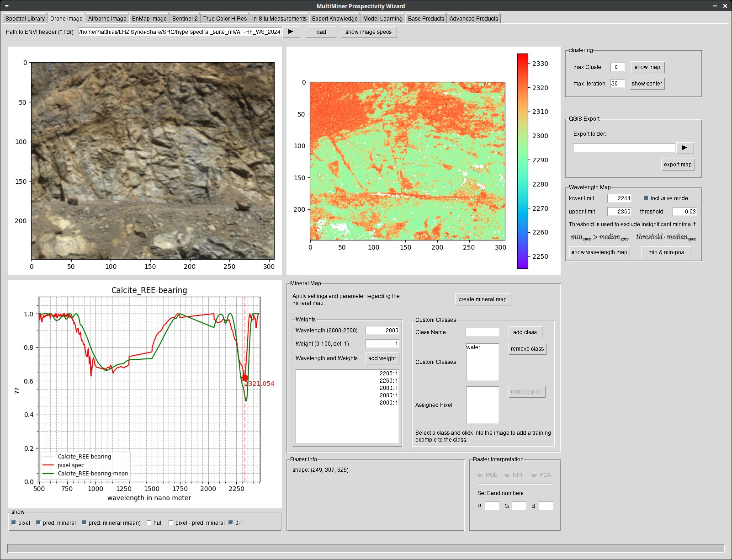Click the add weight button

pyautogui.click(x=382, y=358)
